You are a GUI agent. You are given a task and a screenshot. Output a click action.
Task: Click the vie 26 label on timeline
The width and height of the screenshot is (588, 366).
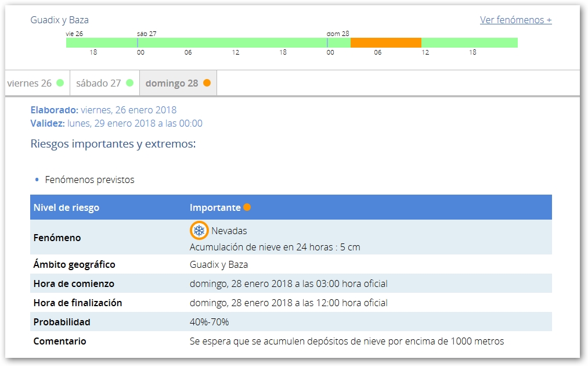tap(74, 34)
